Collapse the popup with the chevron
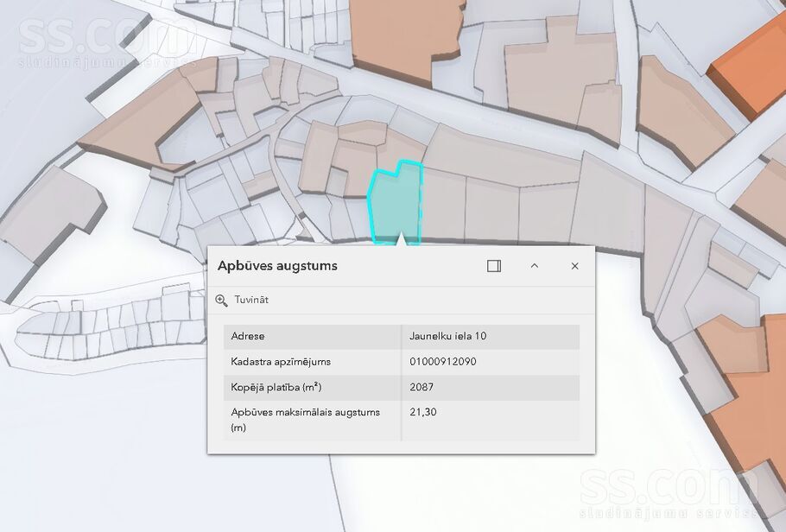 [x=534, y=266]
